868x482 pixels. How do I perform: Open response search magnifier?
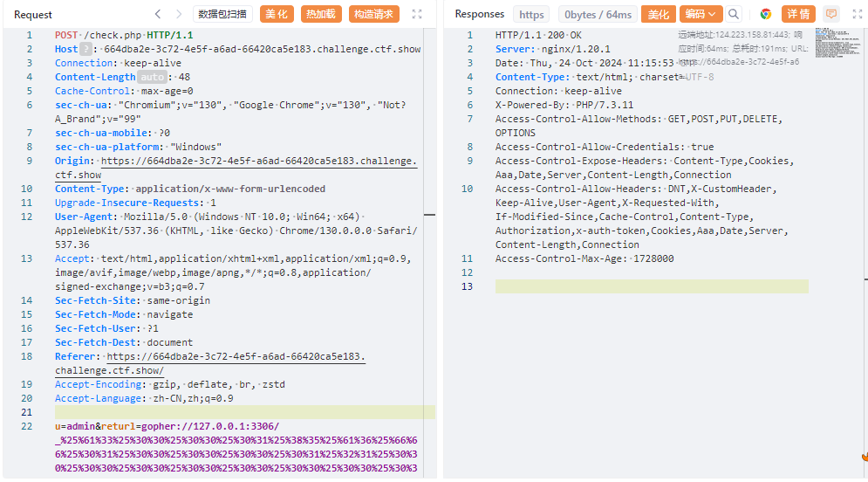[x=734, y=14]
